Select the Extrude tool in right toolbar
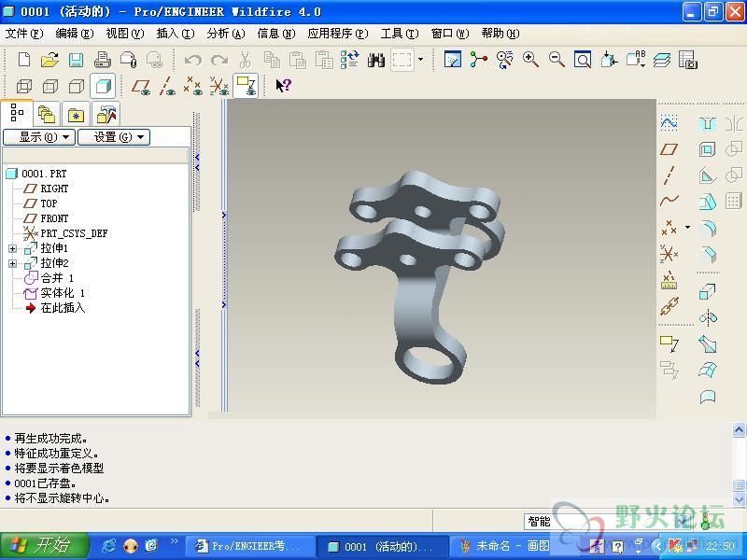747x560 pixels. click(708, 291)
